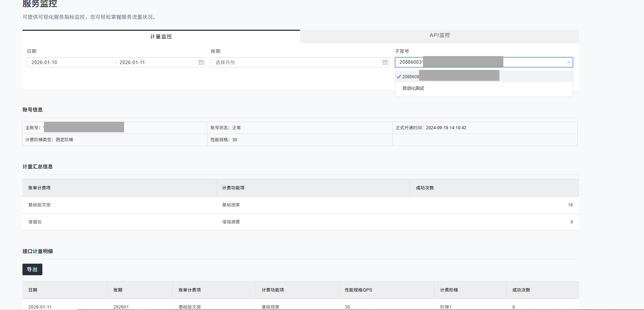Screen dimensions: 644x310
Task: Click the 计费阶梯类型：固定阶梯 cell
Action: point(115,140)
